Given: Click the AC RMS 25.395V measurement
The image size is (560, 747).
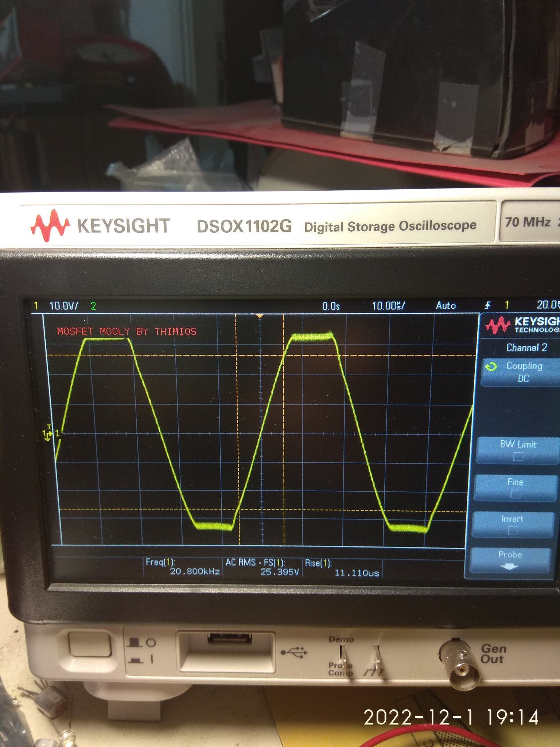Looking at the screenshot, I should pyautogui.click(x=262, y=567).
